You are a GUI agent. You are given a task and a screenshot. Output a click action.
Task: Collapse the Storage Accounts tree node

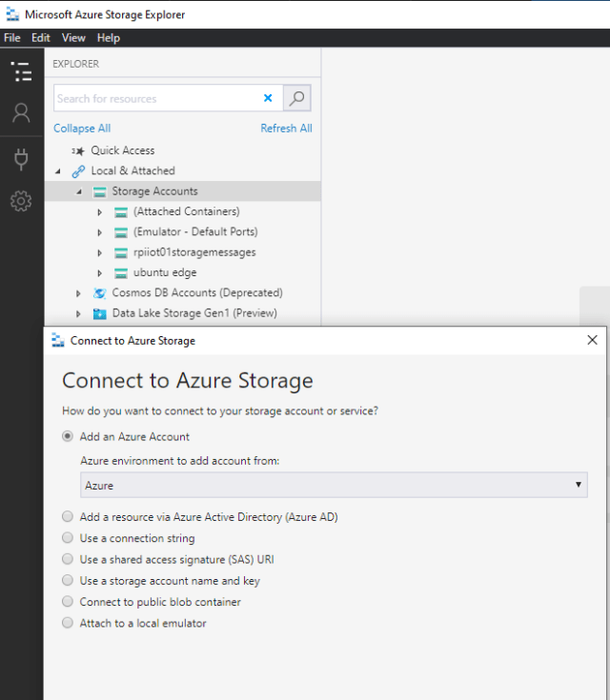click(79, 191)
